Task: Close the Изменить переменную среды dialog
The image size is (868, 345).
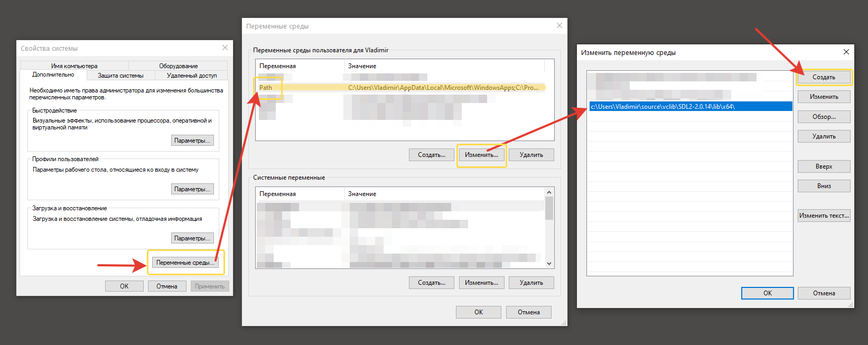Action: (x=846, y=52)
